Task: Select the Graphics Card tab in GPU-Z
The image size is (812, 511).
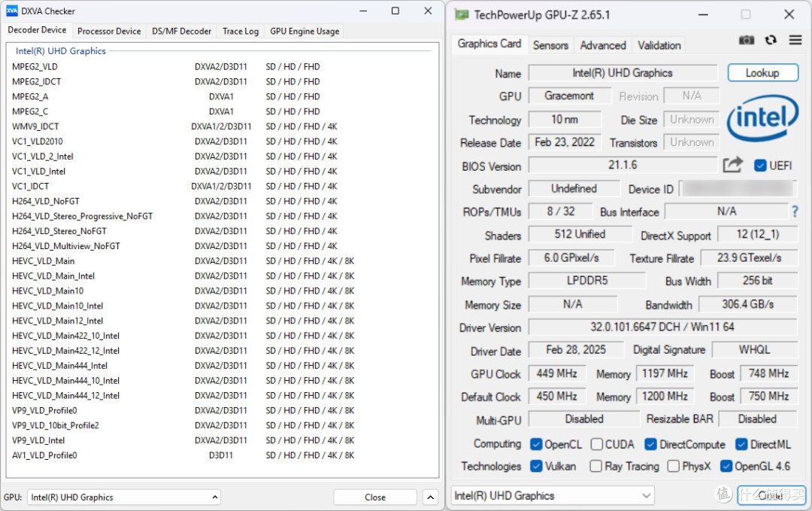Action: 489,44
